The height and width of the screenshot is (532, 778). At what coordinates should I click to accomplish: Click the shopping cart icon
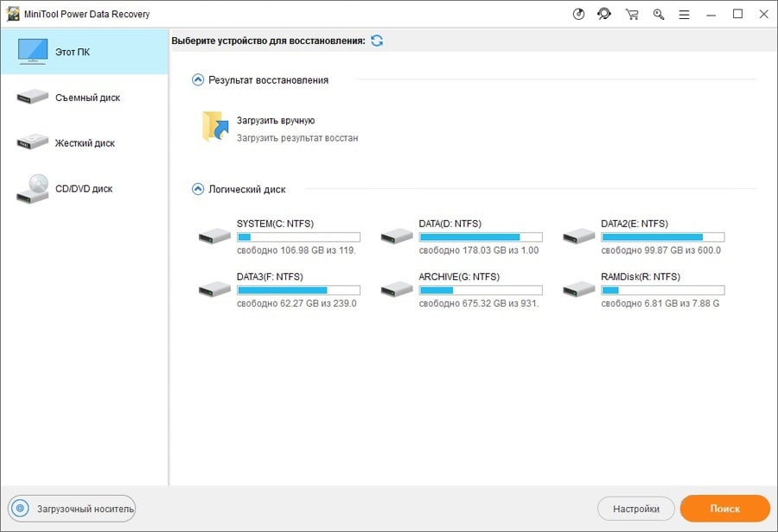632,15
